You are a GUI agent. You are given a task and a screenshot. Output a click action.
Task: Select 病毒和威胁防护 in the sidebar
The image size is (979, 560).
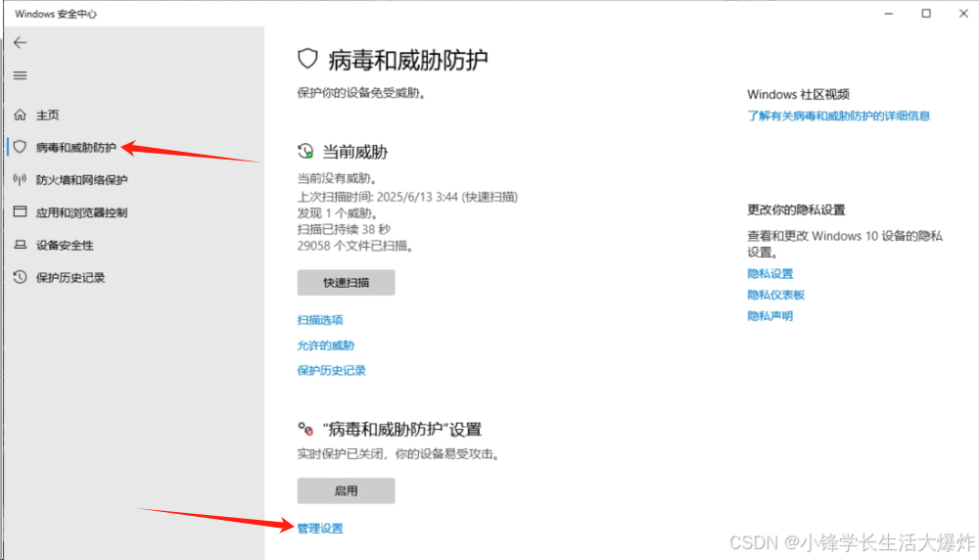click(76, 147)
